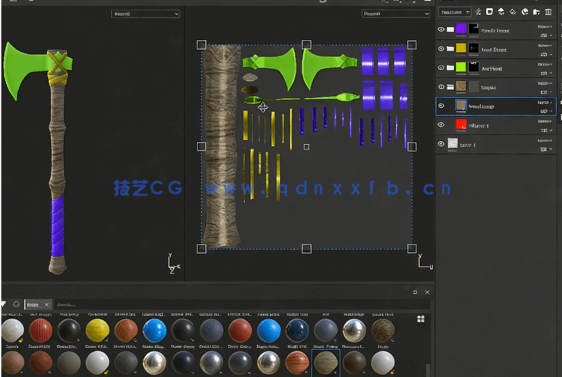
Task: Open blend mode dropdown of AxeHead group
Action: click(545, 64)
